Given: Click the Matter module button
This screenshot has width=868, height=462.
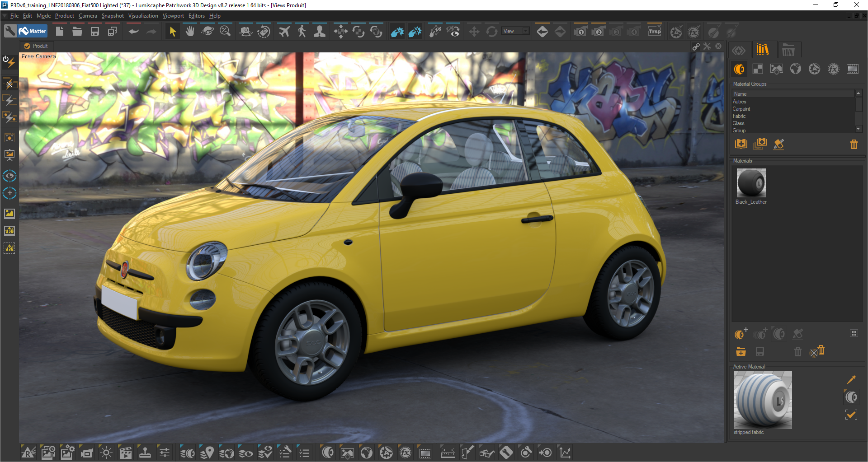Looking at the screenshot, I should pyautogui.click(x=33, y=31).
